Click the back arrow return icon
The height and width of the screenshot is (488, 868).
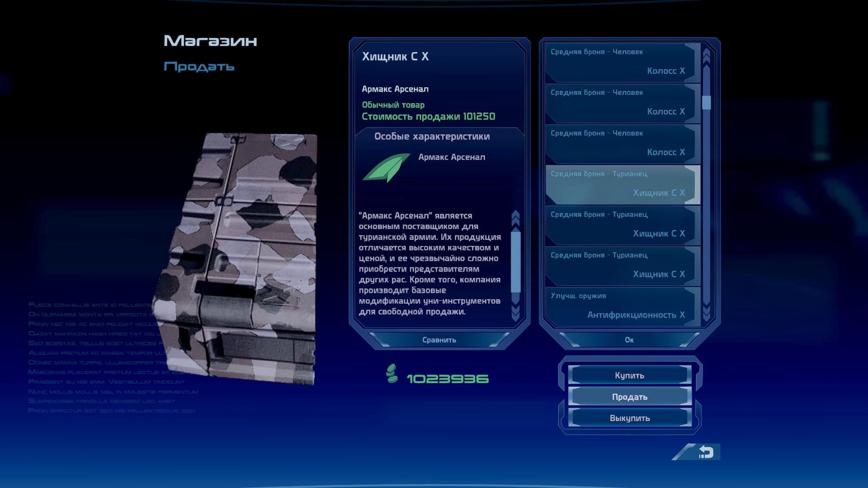pos(705,452)
